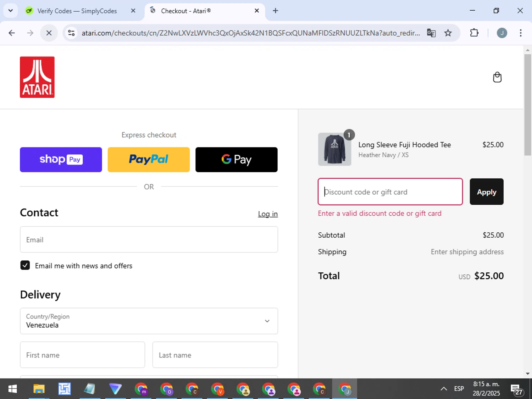Open the taskbar clock and date
The height and width of the screenshot is (399, 532).
coord(486,389)
